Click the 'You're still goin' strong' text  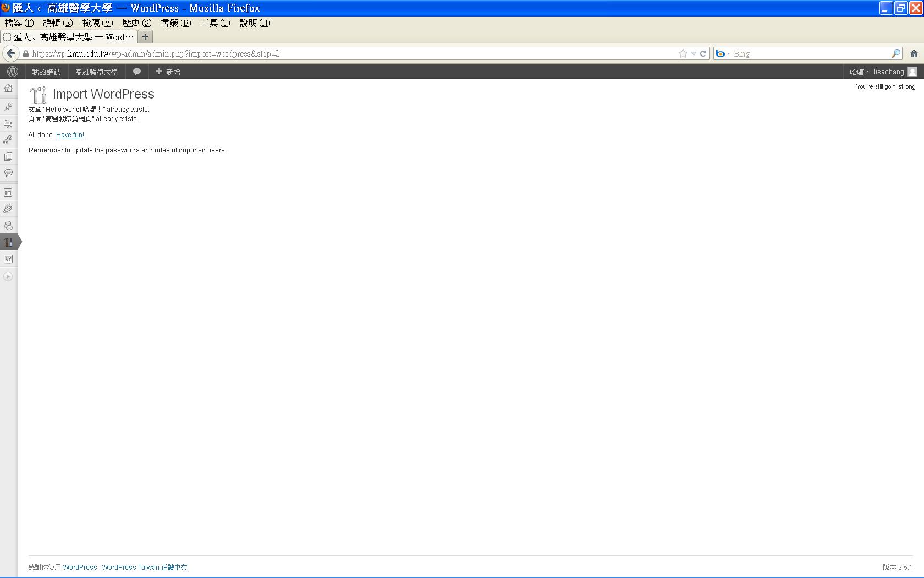click(886, 86)
